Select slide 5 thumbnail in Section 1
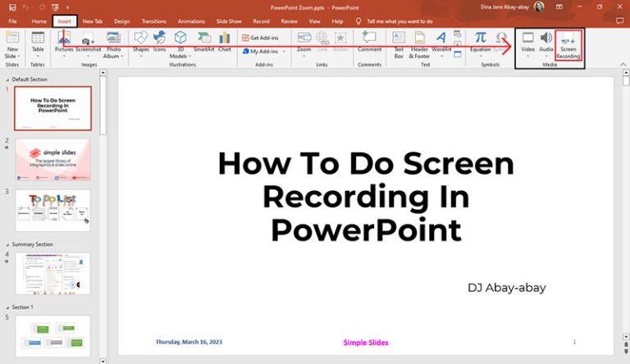Screen dimensions: 630x364 coord(52,336)
